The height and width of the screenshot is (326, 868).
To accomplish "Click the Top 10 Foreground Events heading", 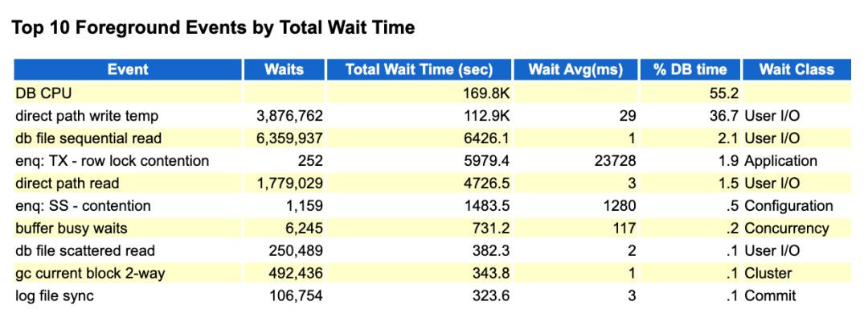I will pos(213,27).
